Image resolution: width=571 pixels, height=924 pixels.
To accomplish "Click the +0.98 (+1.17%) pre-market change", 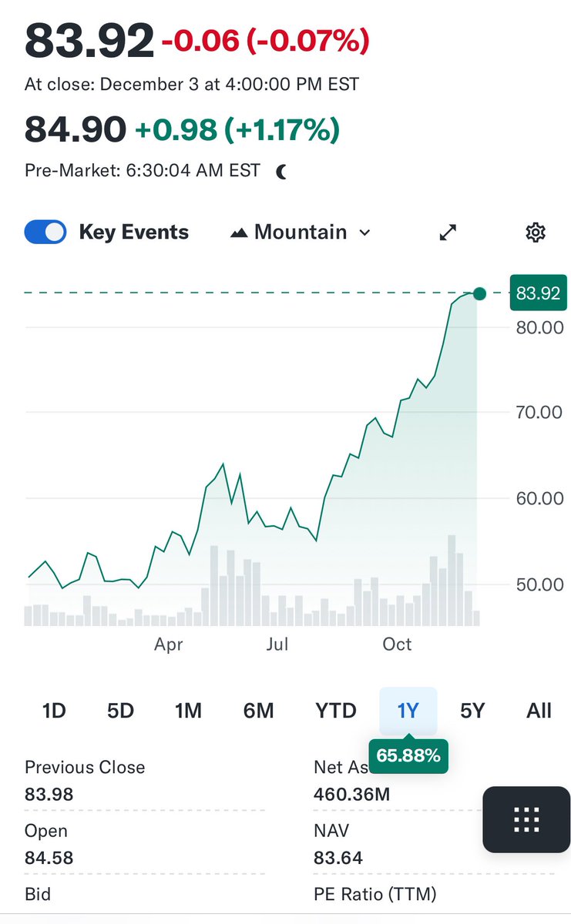I will (x=237, y=129).
